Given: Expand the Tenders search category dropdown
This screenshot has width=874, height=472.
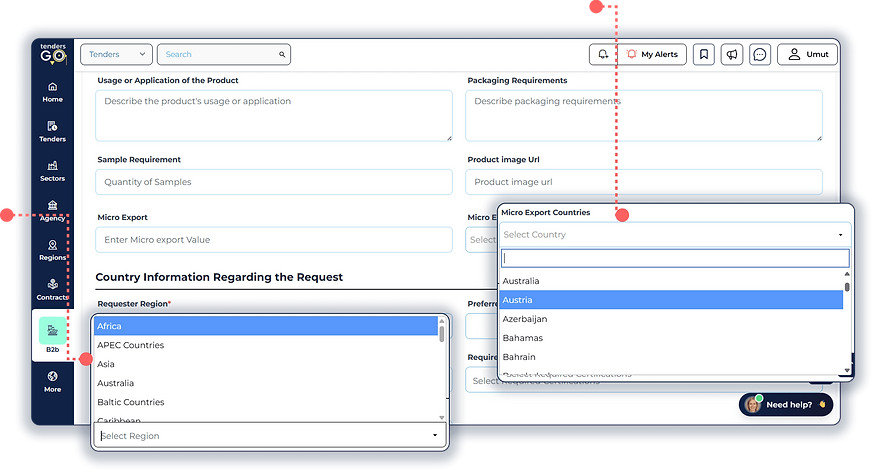Looking at the screenshot, I should pyautogui.click(x=116, y=55).
